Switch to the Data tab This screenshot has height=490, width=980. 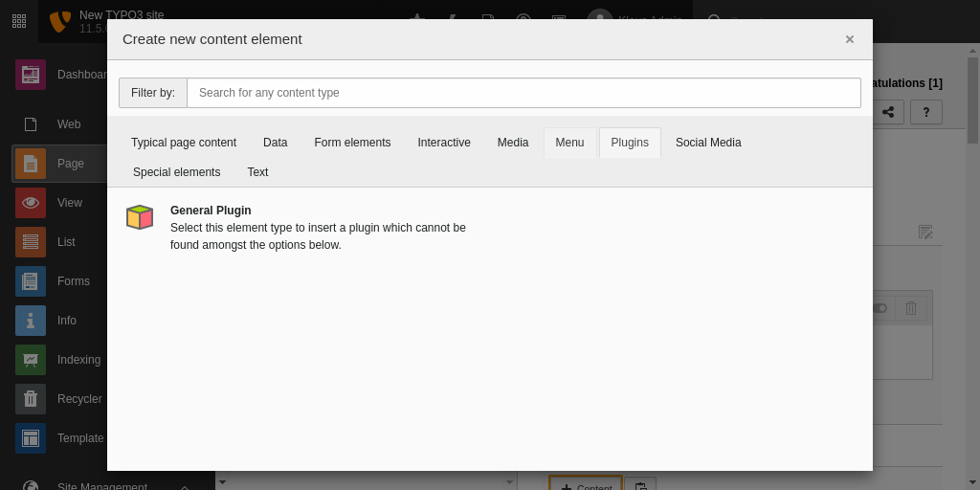[x=275, y=143]
